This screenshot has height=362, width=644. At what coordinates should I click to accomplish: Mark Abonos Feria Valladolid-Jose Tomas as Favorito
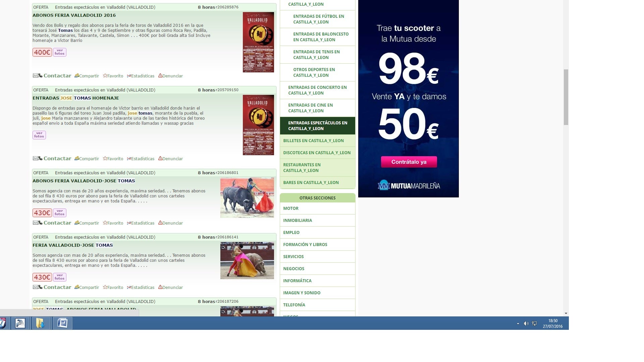pos(113,223)
